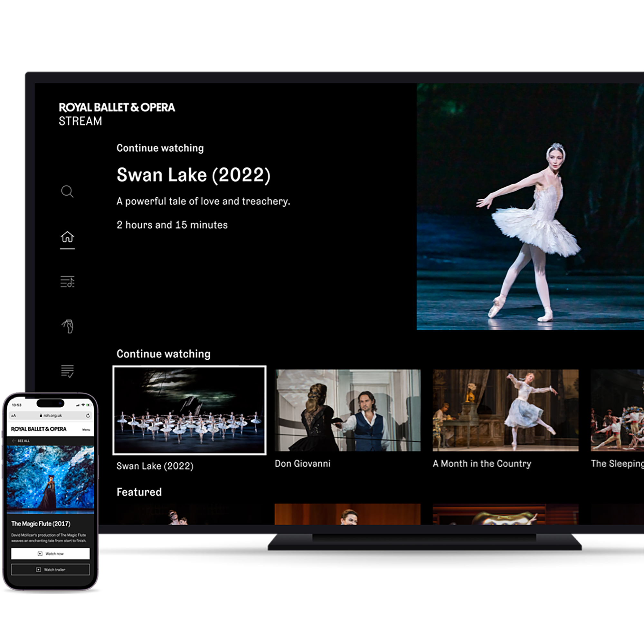Open A Month in the Country title link
Viewport: 644px width, 644px height.
coord(481,463)
